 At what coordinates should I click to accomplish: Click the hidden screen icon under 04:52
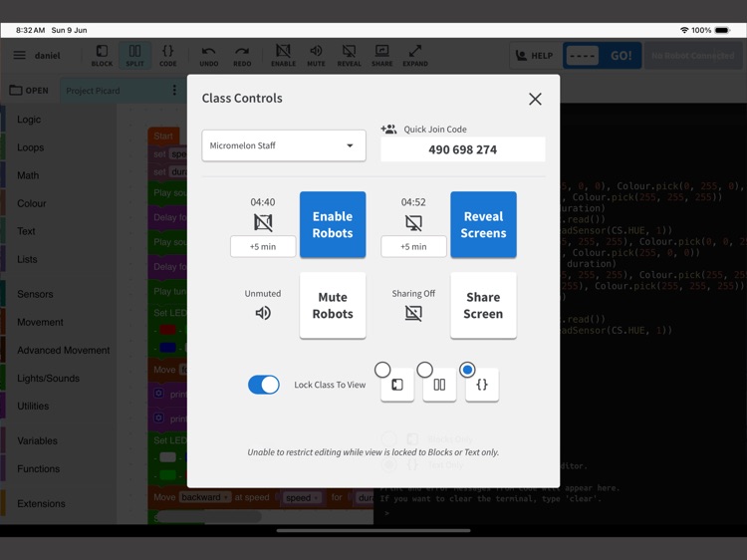[413, 222]
